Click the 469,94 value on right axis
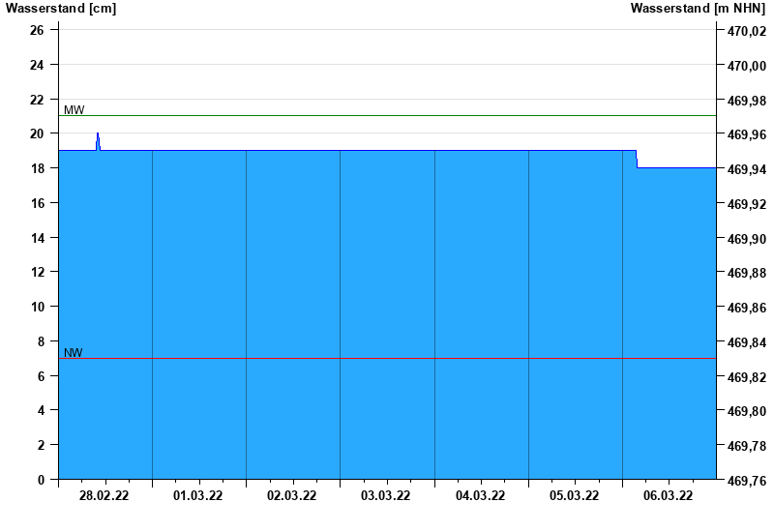 click(x=747, y=169)
